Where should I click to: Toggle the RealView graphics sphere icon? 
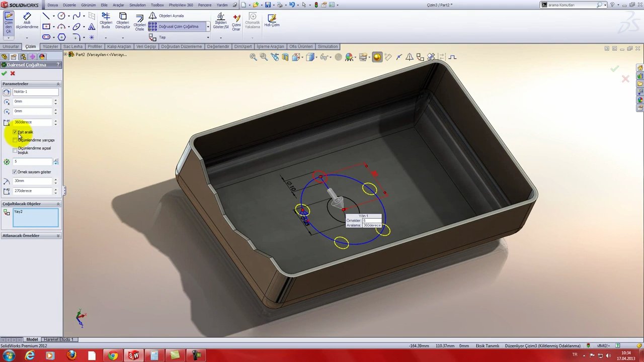(377, 57)
